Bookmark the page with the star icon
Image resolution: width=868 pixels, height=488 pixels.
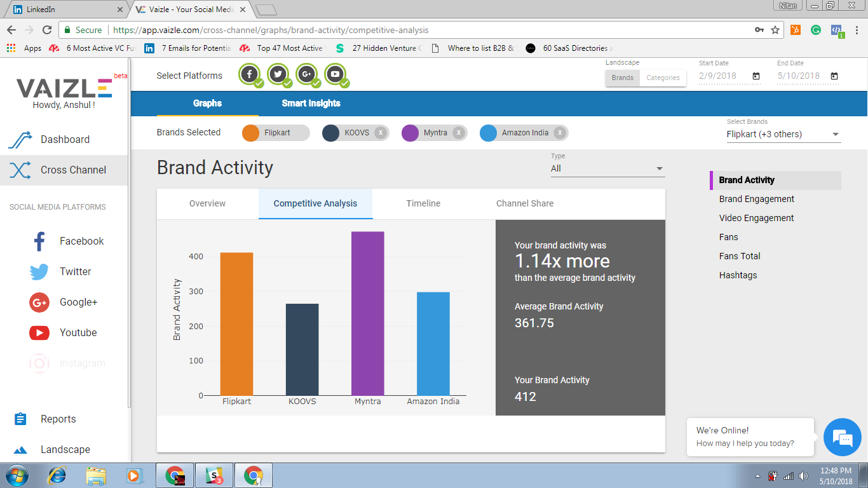click(x=775, y=30)
